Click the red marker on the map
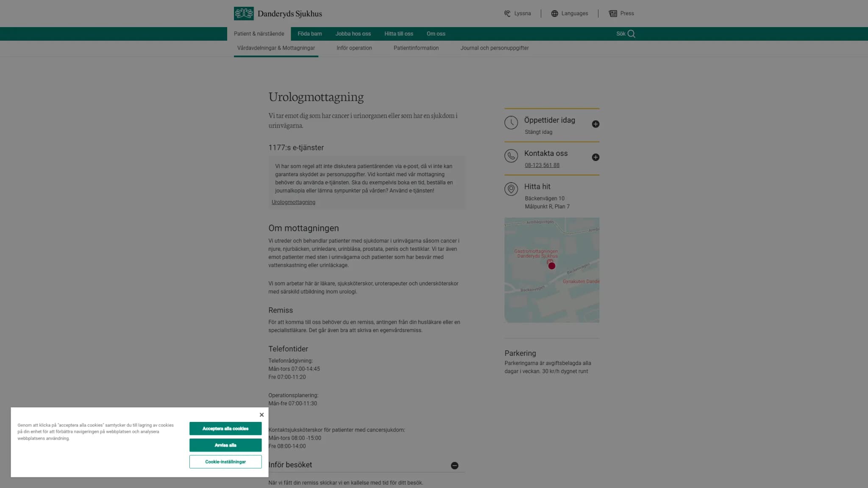Image resolution: width=868 pixels, height=488 pixels. (551, 266)
